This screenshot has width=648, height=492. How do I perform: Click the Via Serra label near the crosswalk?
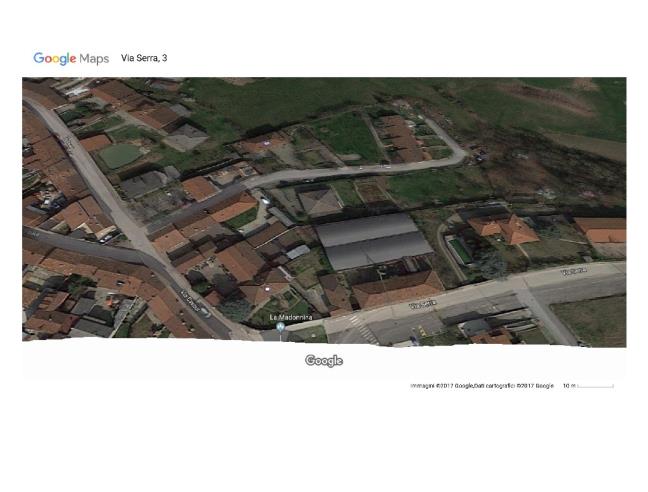pos(422,305)
